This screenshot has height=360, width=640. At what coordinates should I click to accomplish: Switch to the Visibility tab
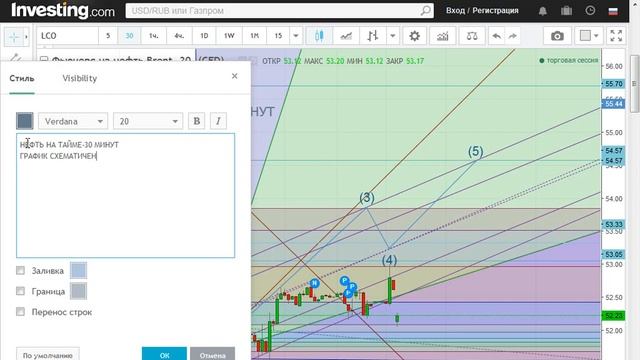point(80,78)
